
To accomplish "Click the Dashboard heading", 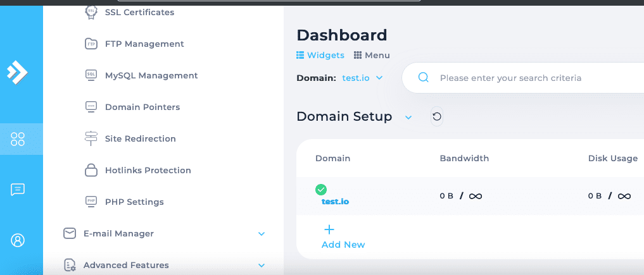I will pyautogui.click(x=342, y=35).
